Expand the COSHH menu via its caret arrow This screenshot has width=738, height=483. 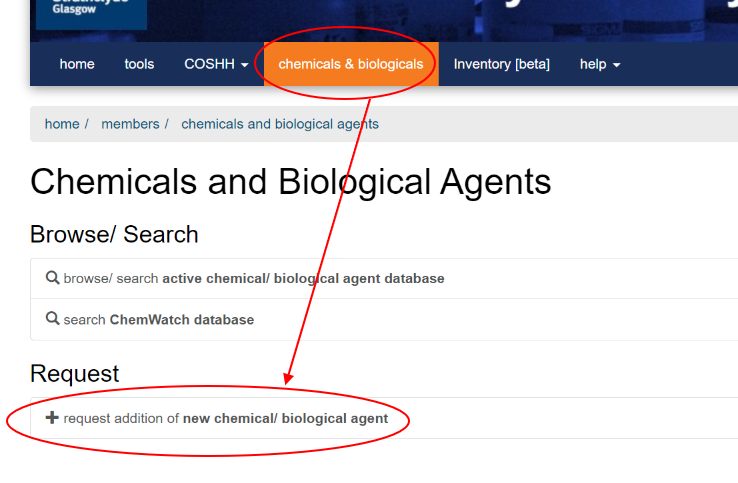coord(245,65)
